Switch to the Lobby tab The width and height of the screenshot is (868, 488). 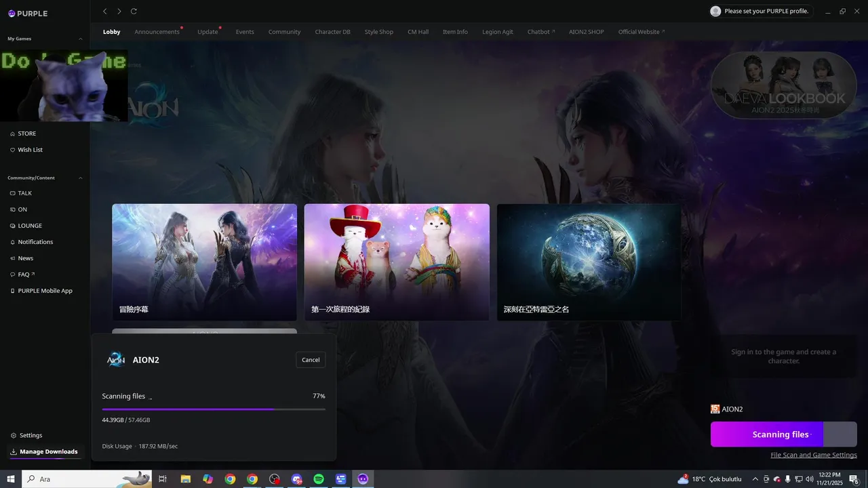click(112, 32)
